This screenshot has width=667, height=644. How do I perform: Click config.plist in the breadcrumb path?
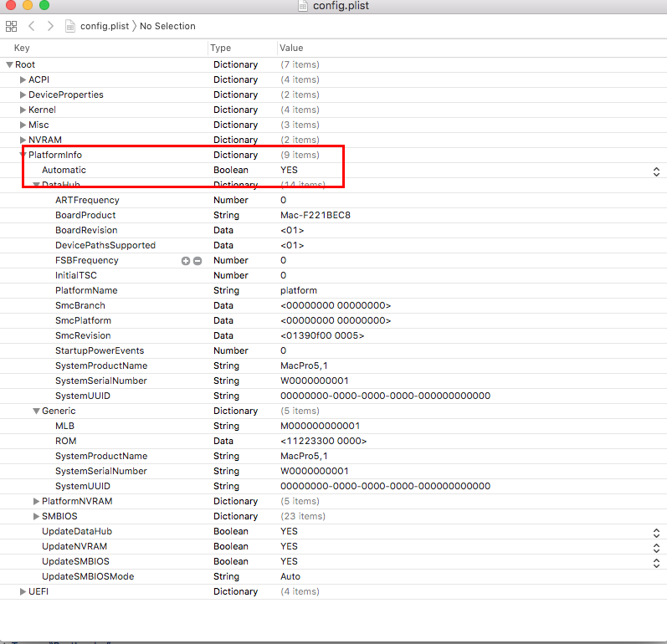[105, 26]
